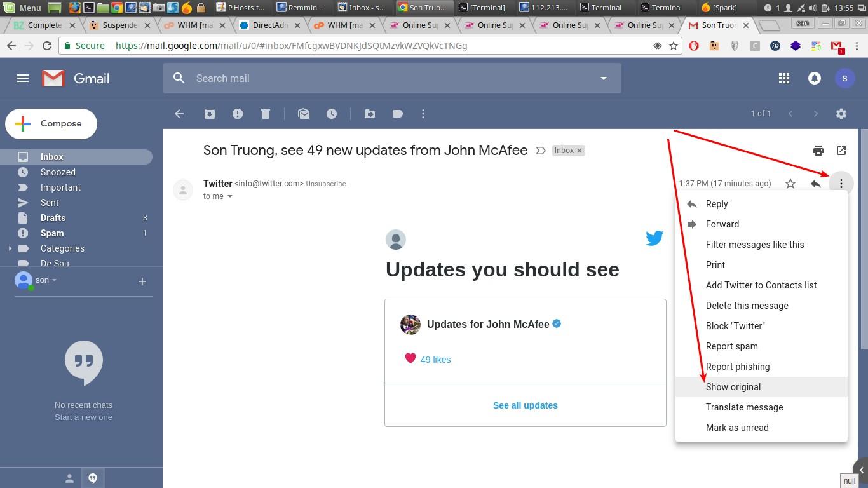Expand recipient details next to 'to me'

click(x=230, y=196)
